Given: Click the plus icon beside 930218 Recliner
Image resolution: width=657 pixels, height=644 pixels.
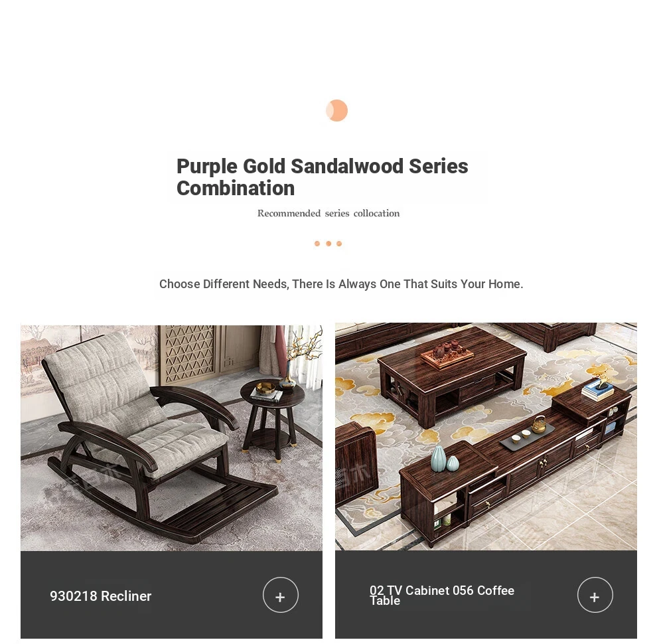Looking at the screenshot, I should [280, 595].
